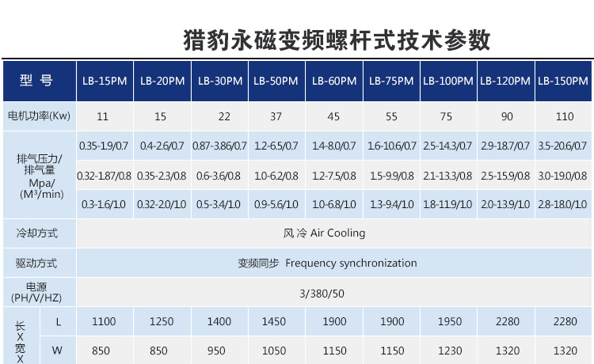
Task: Click cell 3.0-19.0/0.8
Action: point(562,176)
